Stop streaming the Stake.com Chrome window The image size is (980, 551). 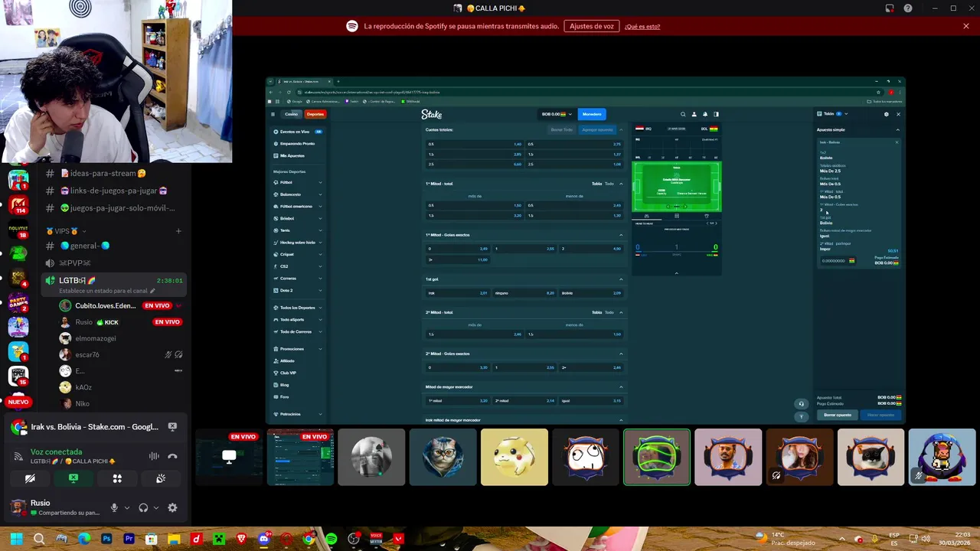[x=172, y=427]
